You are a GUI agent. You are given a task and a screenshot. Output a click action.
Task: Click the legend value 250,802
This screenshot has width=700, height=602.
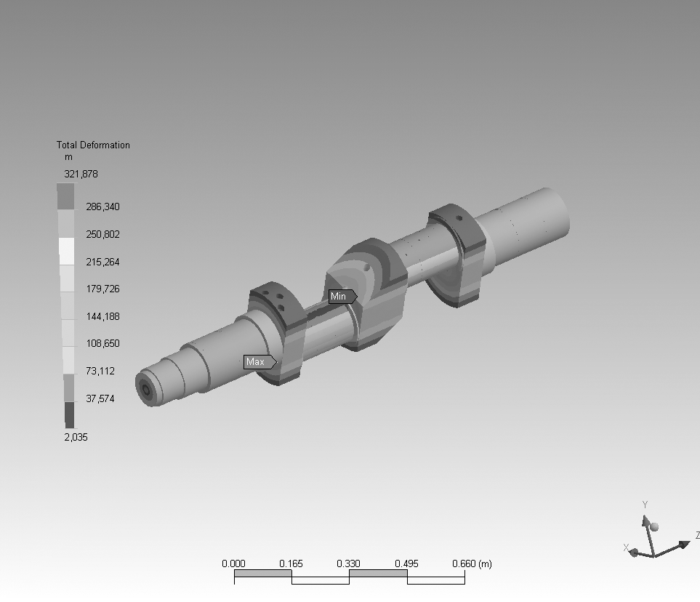pyautogui.click(x=102, y=234)
